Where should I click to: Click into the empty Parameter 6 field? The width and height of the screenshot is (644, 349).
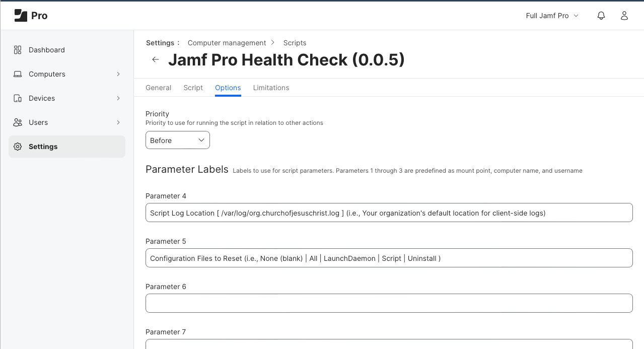coord(389,303)
